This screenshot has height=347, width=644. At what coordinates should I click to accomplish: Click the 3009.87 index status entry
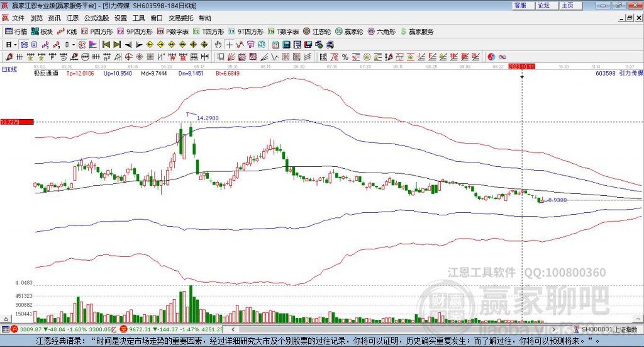pyautogui.click(x=64, y=329)
